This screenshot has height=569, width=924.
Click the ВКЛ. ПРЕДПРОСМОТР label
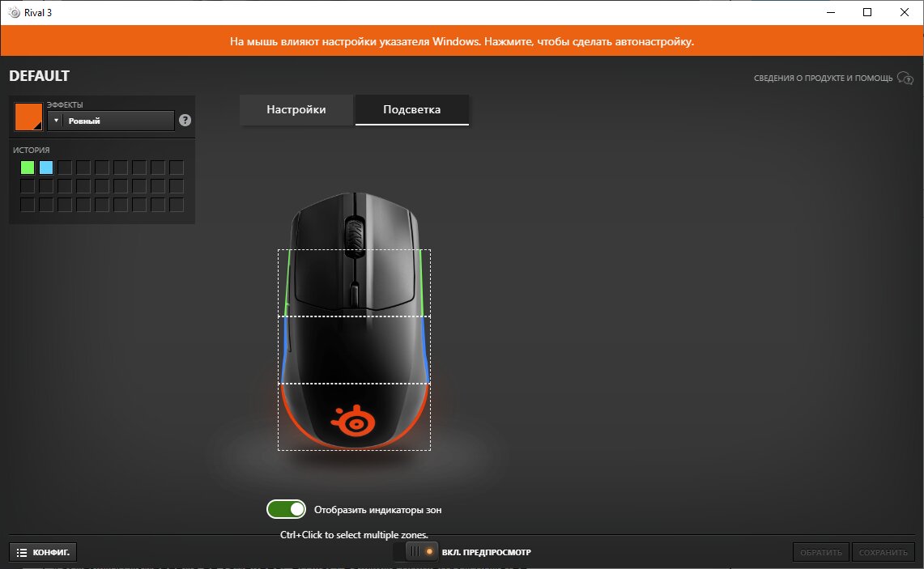coord(486,553)
